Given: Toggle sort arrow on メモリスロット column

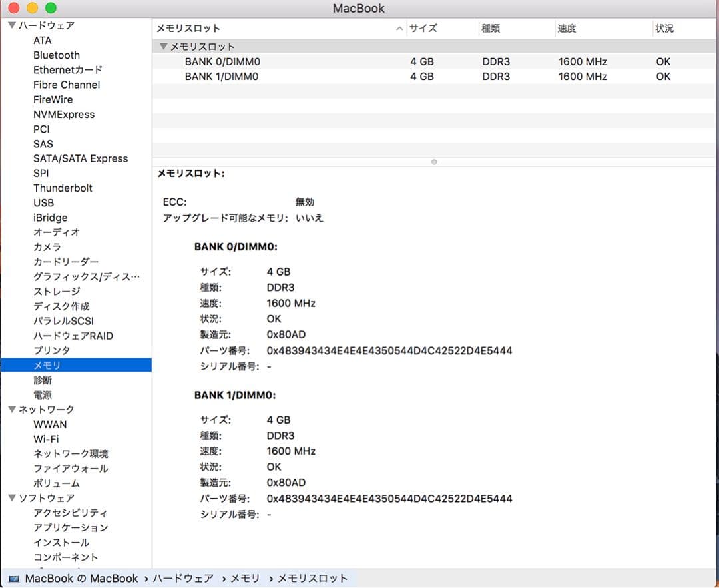Looking at the screenshot, I should 399,29.
